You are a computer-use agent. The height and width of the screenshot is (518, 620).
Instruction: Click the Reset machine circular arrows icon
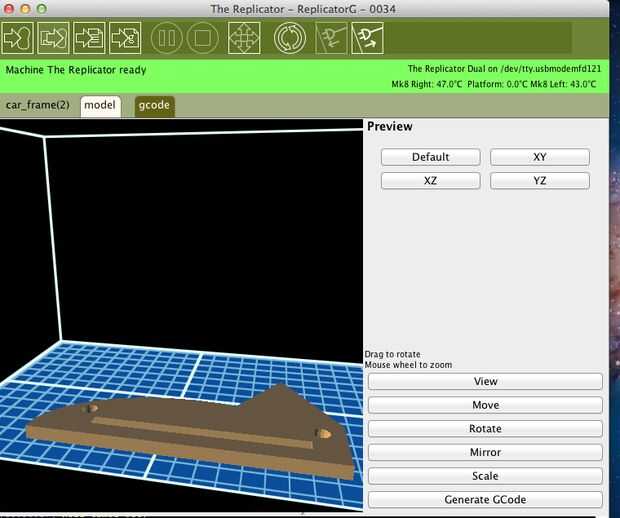pos(290,38)
